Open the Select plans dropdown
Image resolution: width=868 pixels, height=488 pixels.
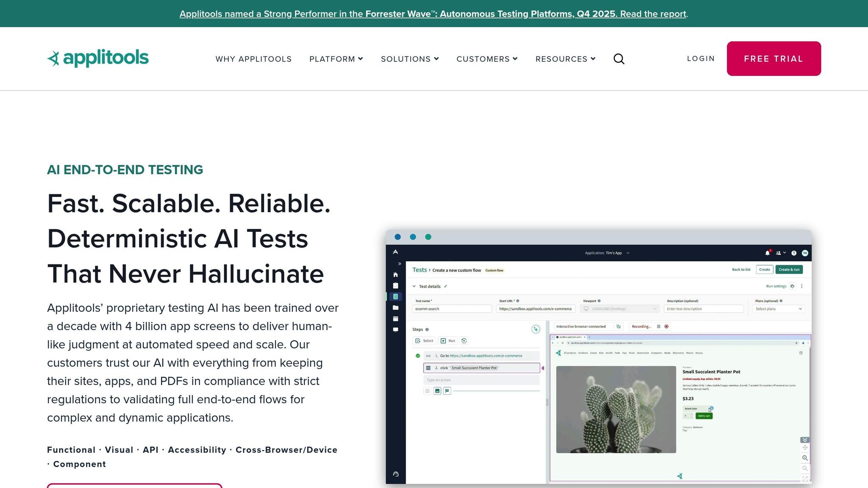779,309
